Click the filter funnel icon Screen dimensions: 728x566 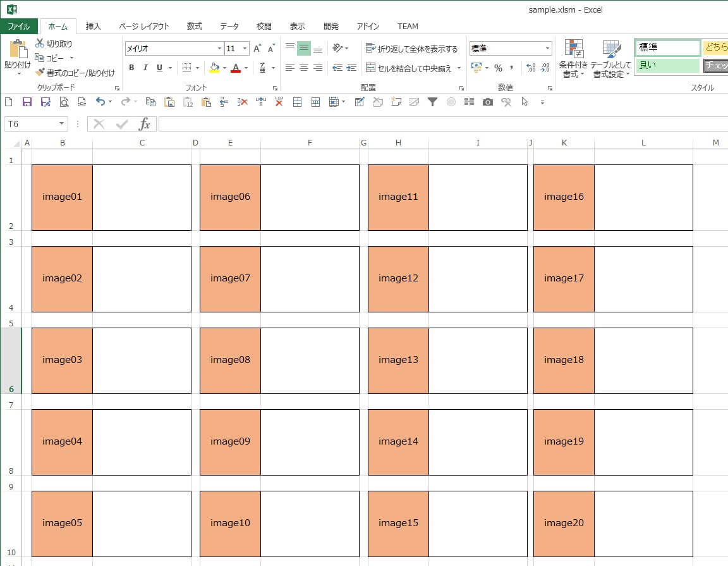432,102
